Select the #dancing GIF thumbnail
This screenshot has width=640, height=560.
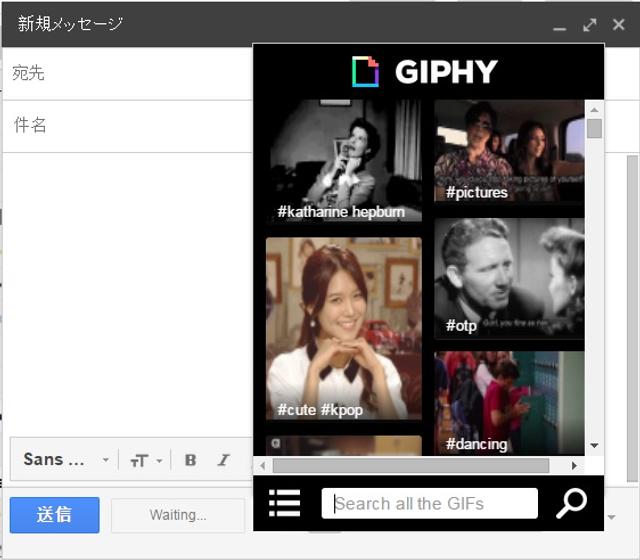(509, 403)
